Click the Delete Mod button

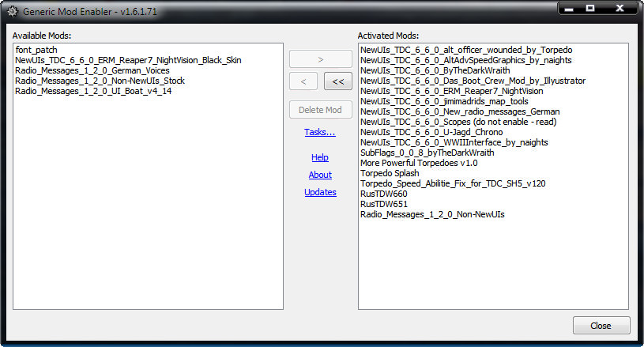[x=320, y=110]
